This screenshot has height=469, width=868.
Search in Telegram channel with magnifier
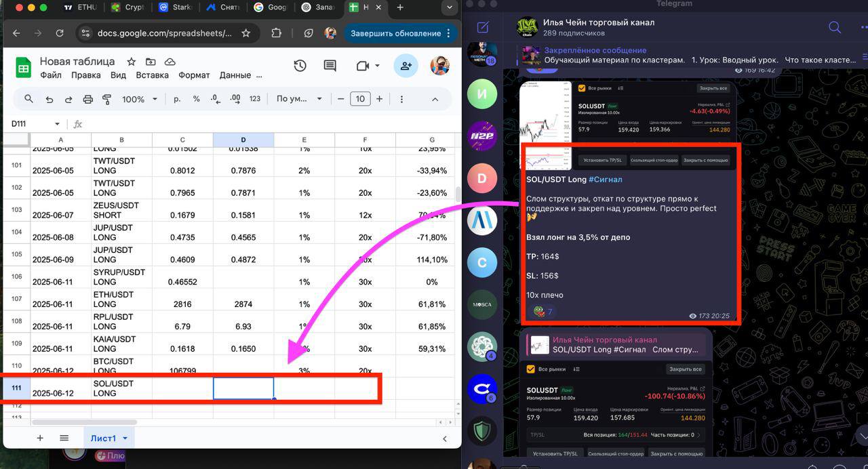[835, 27]
